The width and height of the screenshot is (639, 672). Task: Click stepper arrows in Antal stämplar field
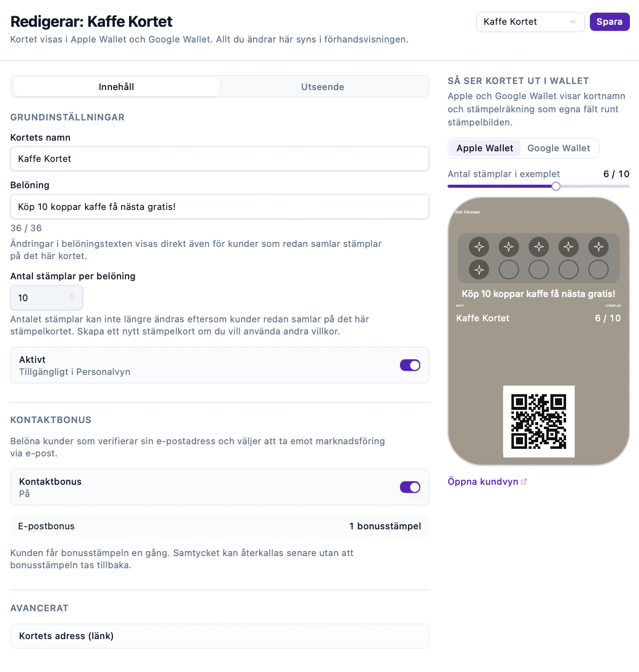[x=72, y=298]
